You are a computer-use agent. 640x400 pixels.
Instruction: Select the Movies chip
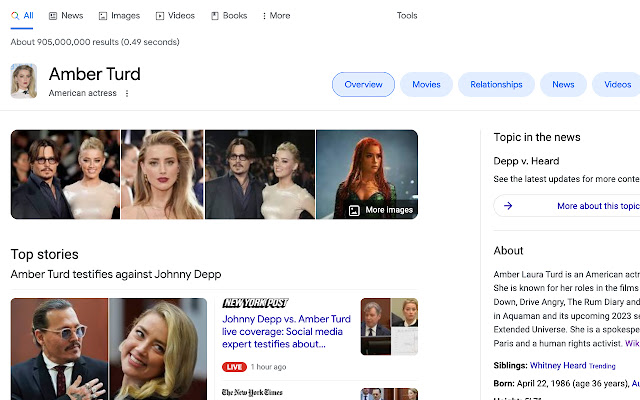click(426, 85)
